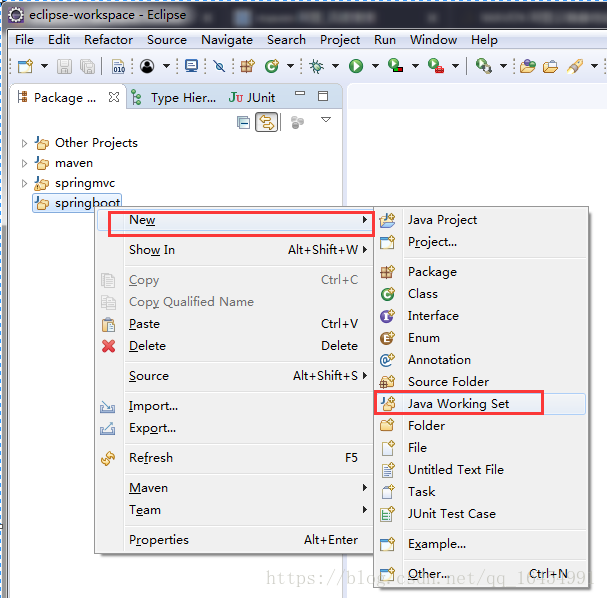Image resolution: width=607 pixels, height=598 pixels.
Task: Choose Paste from the context menu
Action: 234,324
